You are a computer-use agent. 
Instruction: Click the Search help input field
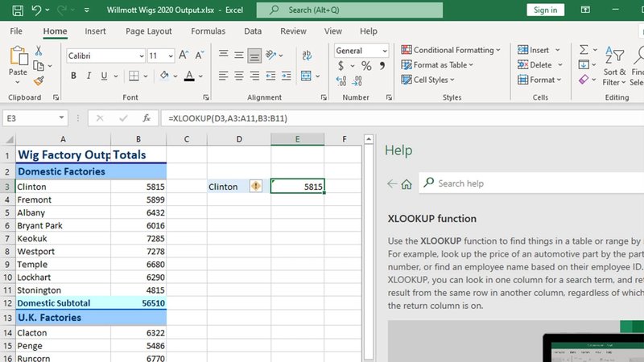(531, 183)
